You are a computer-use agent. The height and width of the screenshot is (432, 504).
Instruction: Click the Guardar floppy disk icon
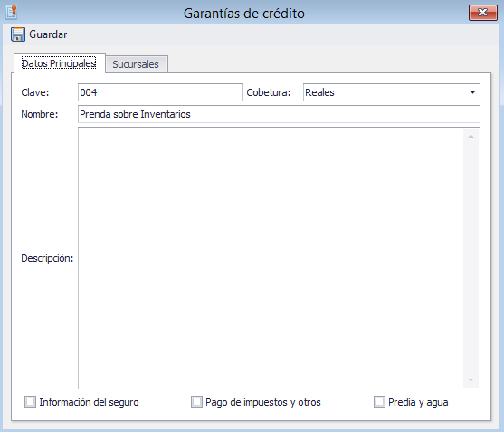point(18,34)
